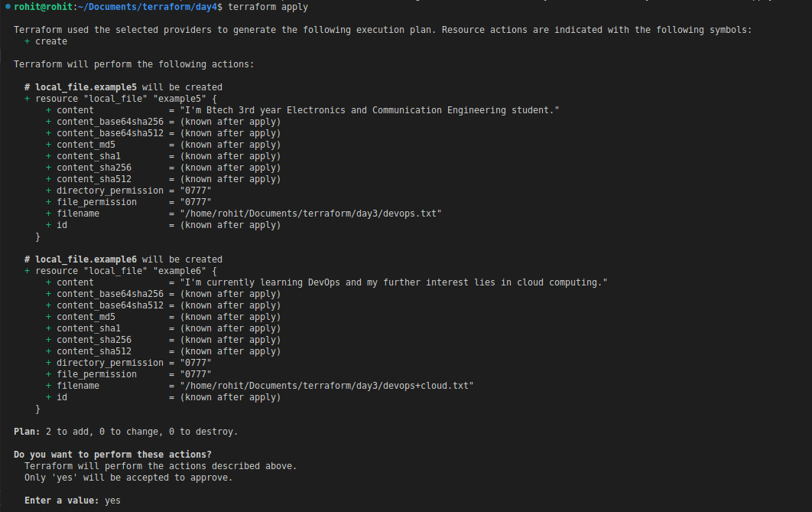Image resolution: width=812 pixels, height=512 pixels.
Task: Click the devops+cloud.txt filename path
Action: click(x=326, y=386)
